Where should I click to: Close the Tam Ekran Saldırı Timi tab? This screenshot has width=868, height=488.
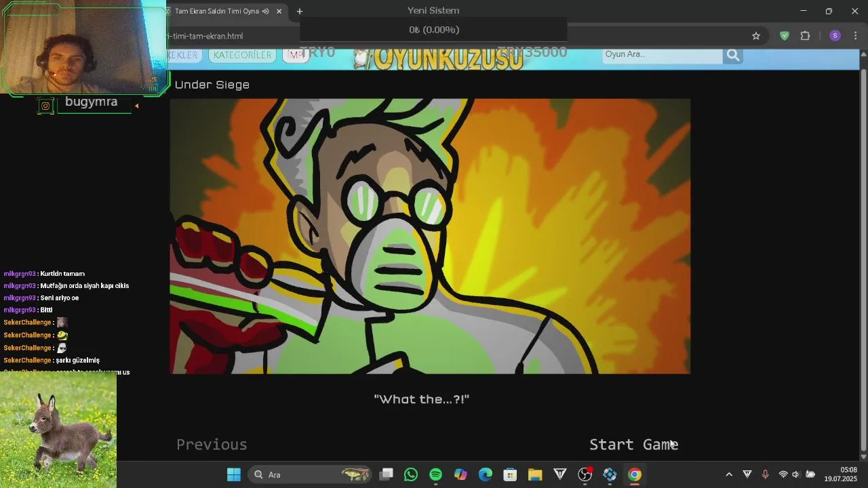[279, 12]
